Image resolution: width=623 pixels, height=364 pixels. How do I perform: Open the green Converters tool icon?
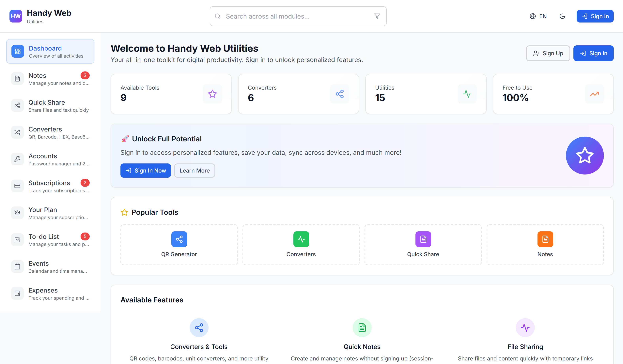pos(301,239)
